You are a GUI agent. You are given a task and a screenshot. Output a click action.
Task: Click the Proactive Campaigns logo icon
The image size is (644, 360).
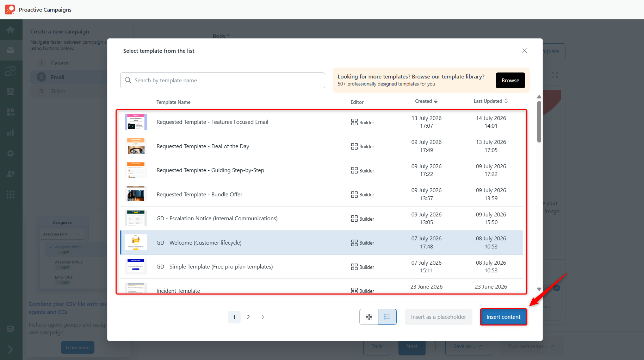pyautogui.click(x=10, y=10)
